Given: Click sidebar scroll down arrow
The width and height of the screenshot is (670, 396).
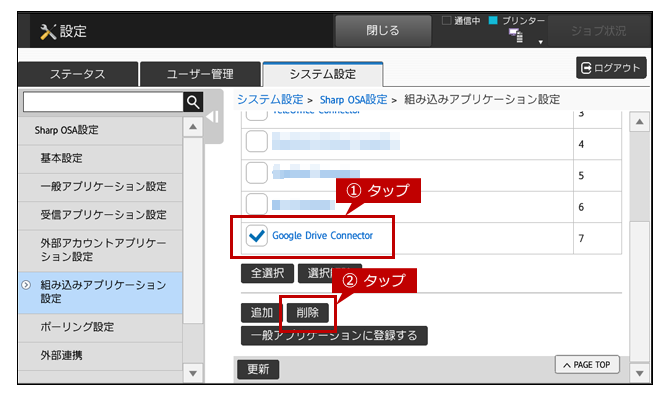Looking at the screenshot, I should 193,373.
